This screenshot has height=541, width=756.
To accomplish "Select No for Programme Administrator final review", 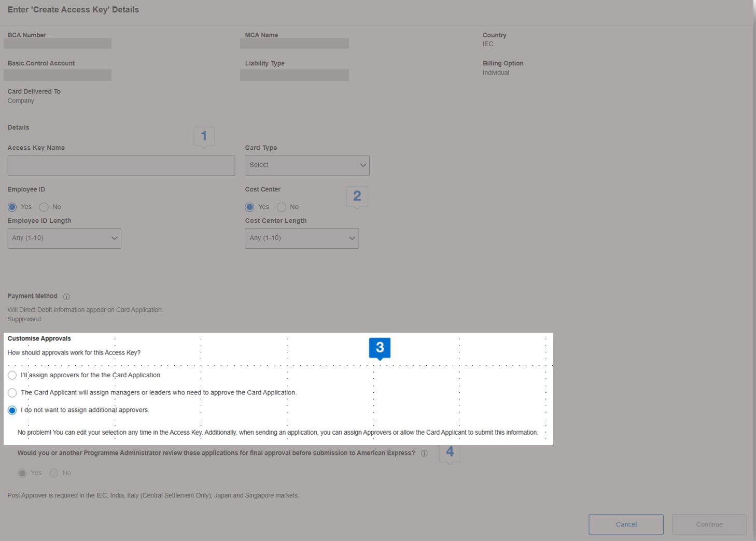I will (x=54, y=473).
